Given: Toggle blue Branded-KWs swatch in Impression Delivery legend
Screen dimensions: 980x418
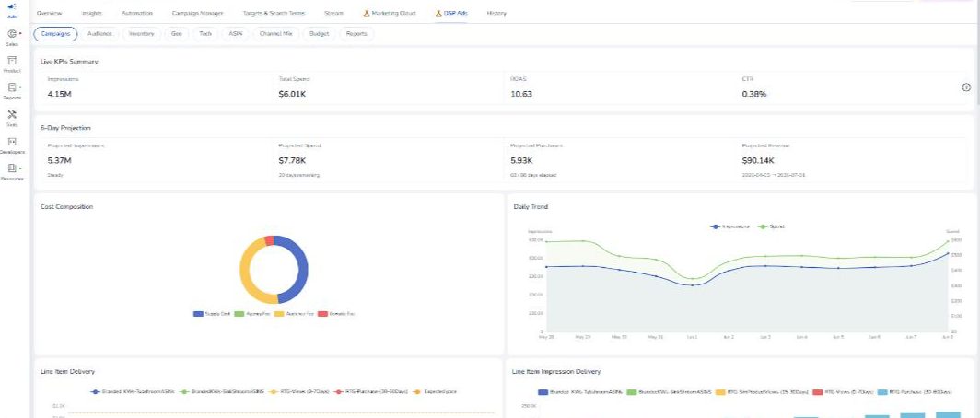Looking at the screenshot, I should (543, 392).
